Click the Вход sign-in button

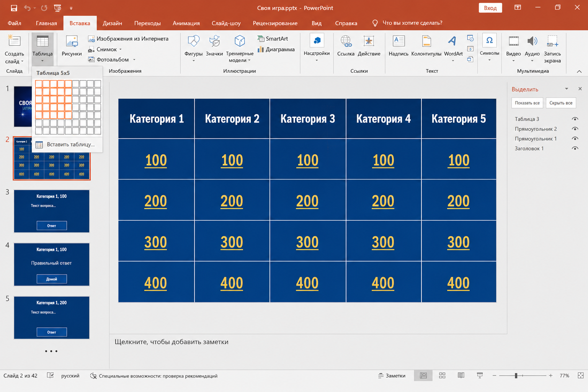(x=490, y=8)
